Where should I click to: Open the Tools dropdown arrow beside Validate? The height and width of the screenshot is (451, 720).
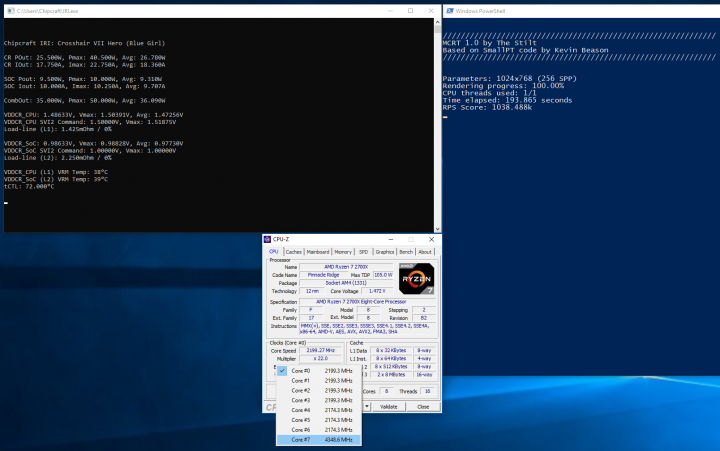tap(366, 407)
